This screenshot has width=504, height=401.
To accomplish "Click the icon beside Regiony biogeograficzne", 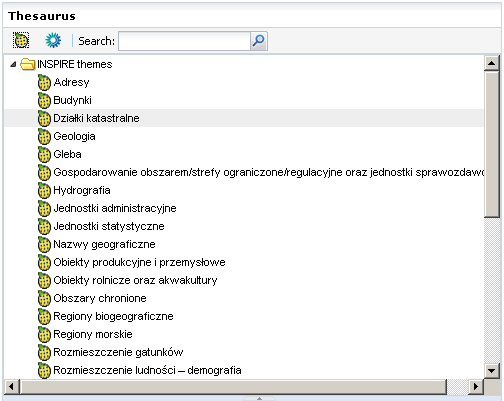I will 44,316.
